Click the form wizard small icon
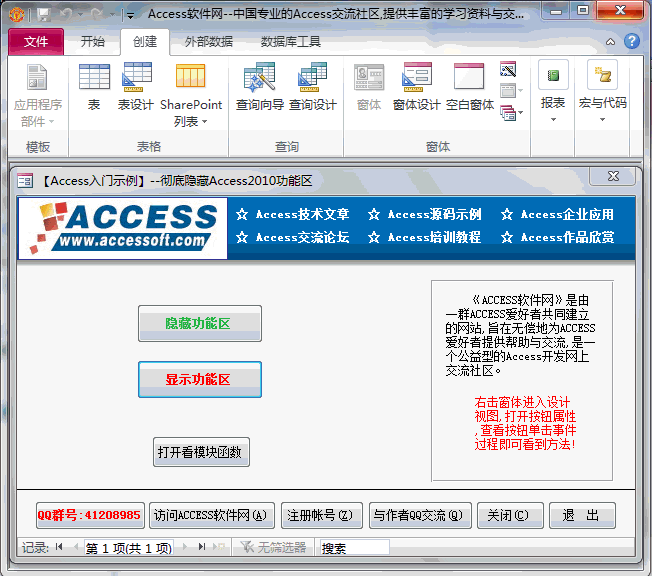This screenshot has width=652, height=576. pos(508,69)
